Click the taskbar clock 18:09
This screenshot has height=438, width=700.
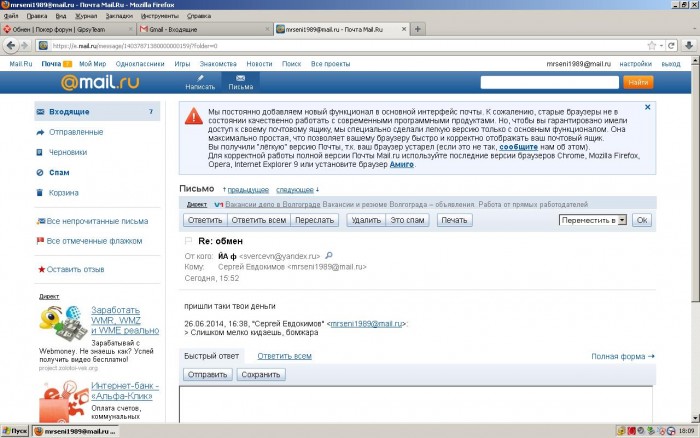(686, 431)
